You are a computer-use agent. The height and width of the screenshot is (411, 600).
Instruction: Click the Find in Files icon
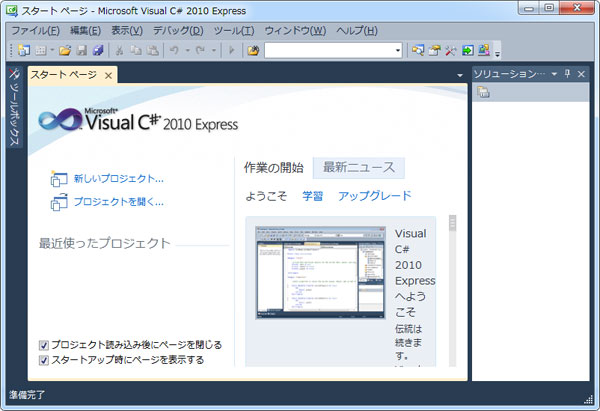253,50
